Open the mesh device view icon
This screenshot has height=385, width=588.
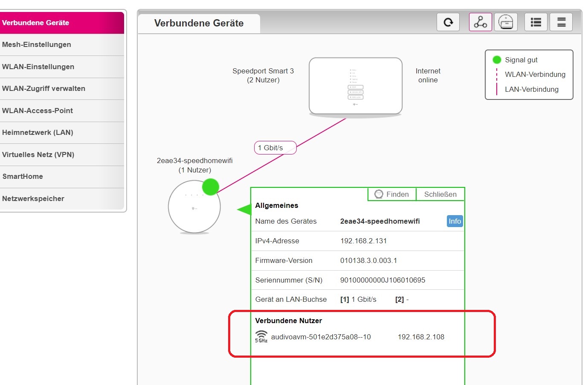click(x=506, y=22)
